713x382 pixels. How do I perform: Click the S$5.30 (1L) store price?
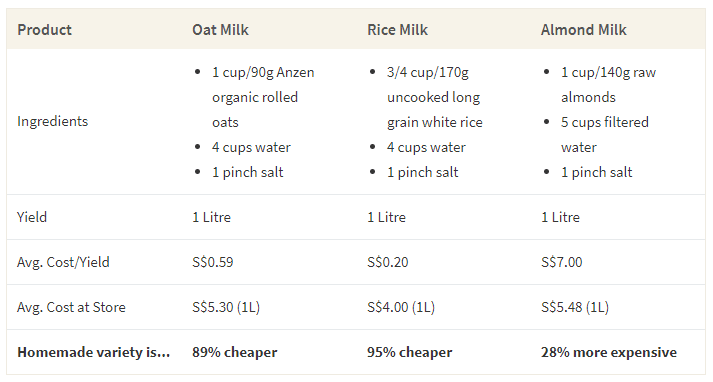pos(226,307)
